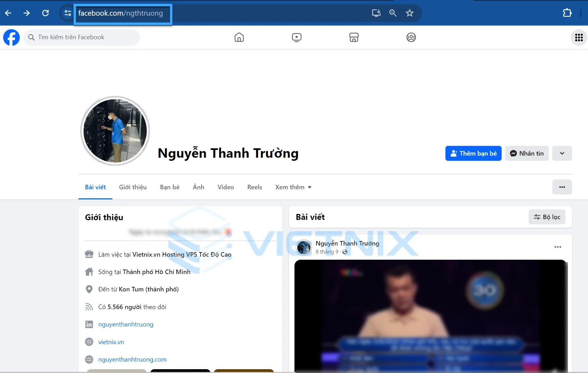This screenshot has width=588, height=373.
Task: Click the Facebook logo
Action: point(11,37)
